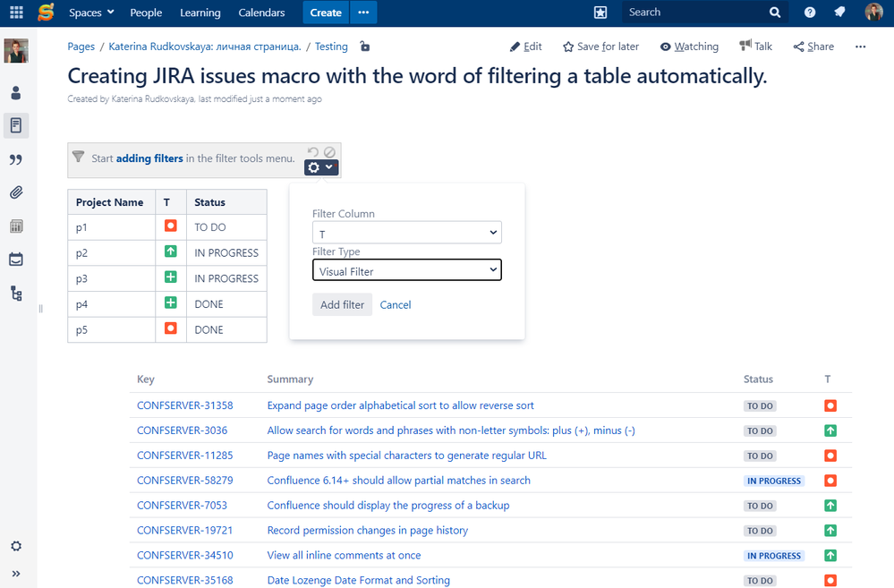Click the clear filters circle icon
Screen dimensions: 894x588
pos(329,152)
